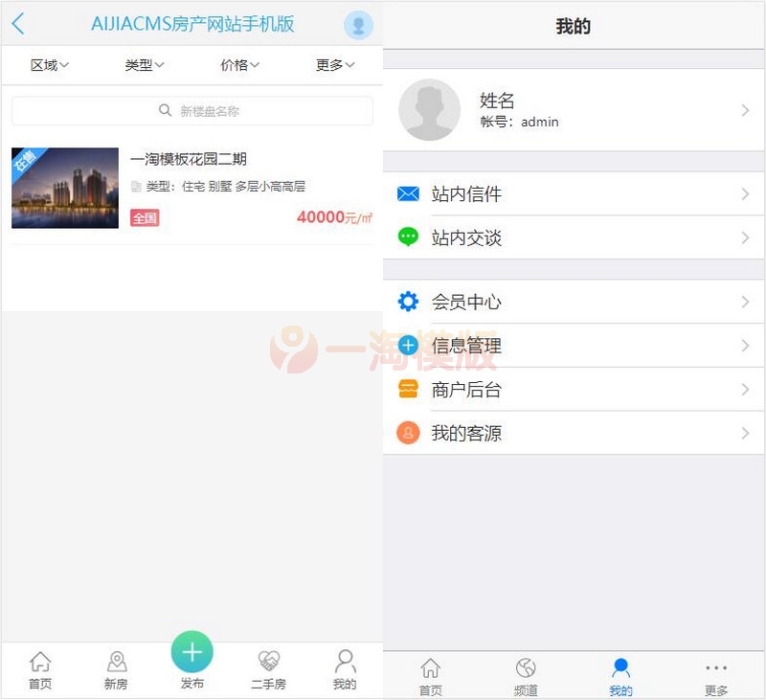Image resolution: width=766 pixels, height=700 pixels.
Task: Open the 类型 filter dropdown
Action: [x=143, y=65]
